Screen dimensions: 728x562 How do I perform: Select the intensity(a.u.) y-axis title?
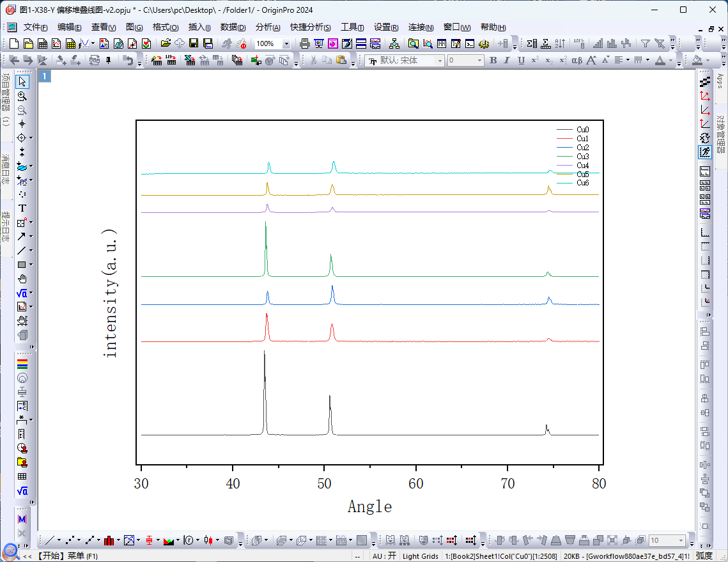pyautogui.click(x=109, y=293)
